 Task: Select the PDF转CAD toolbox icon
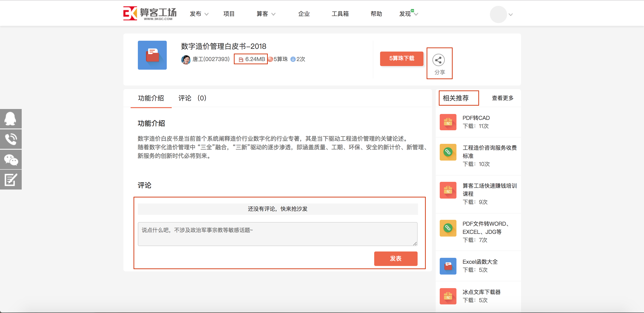pyautogui.click(x=448, y=122)
